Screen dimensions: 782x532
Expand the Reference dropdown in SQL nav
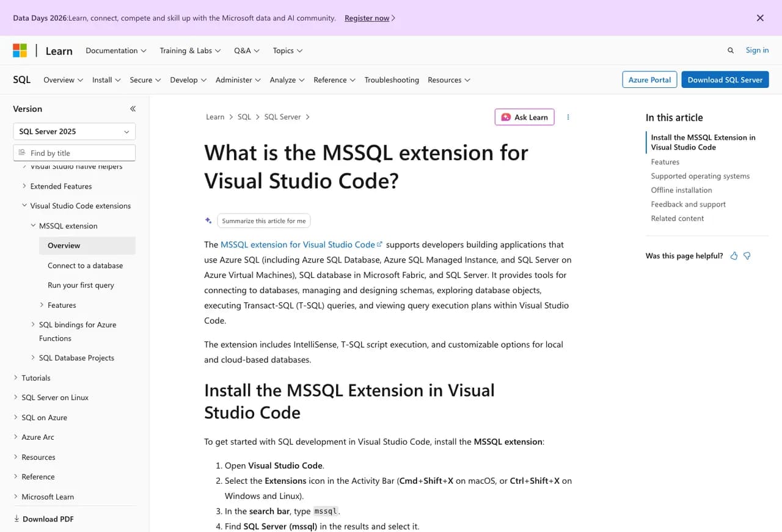coord(334,80)
